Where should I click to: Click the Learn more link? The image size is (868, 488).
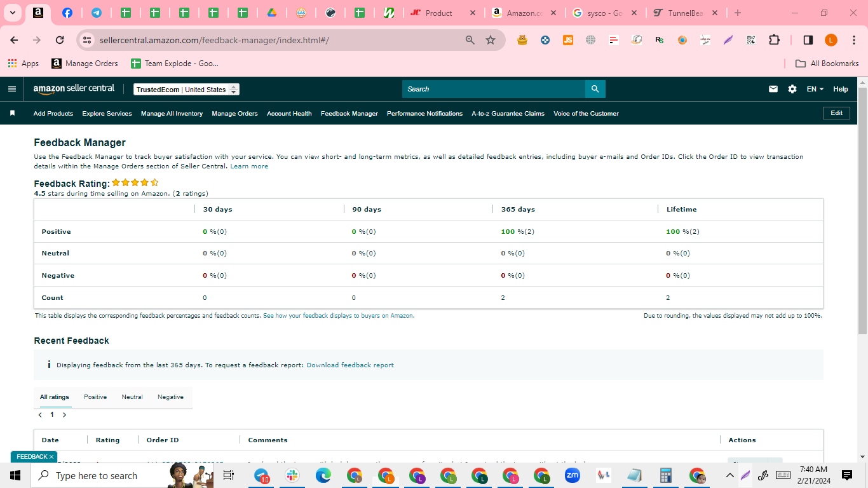tap(249, 166)
